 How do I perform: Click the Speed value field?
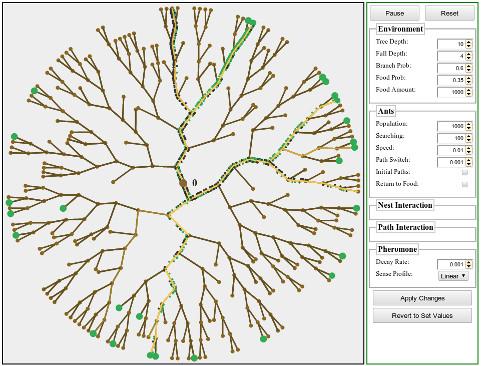451,150
